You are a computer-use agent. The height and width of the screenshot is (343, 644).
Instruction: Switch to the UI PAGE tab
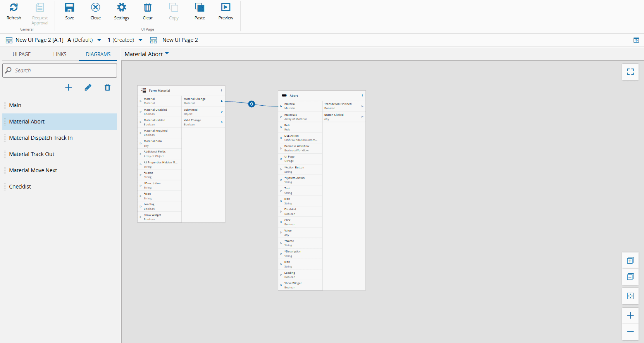coord(22,54)
